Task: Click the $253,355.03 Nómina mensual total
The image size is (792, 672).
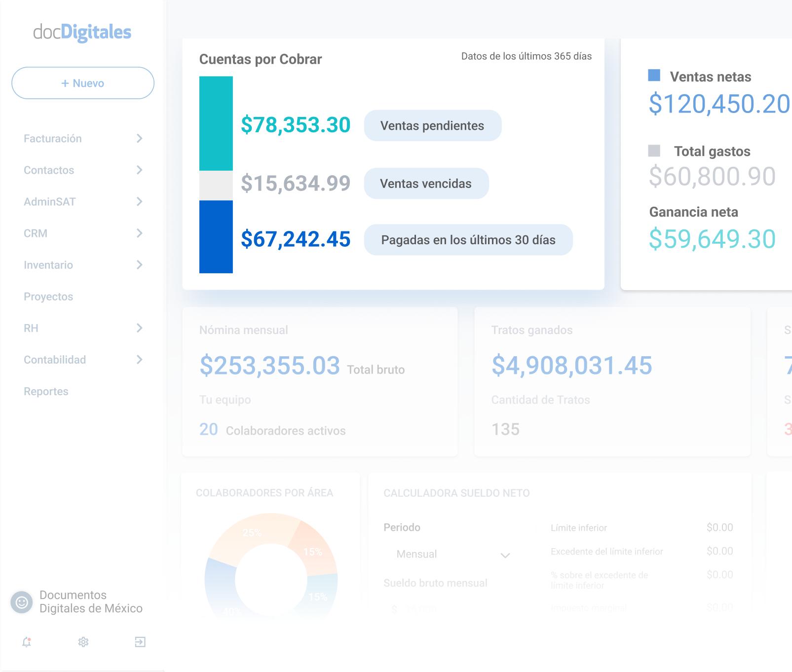Action: click(269, 365)
